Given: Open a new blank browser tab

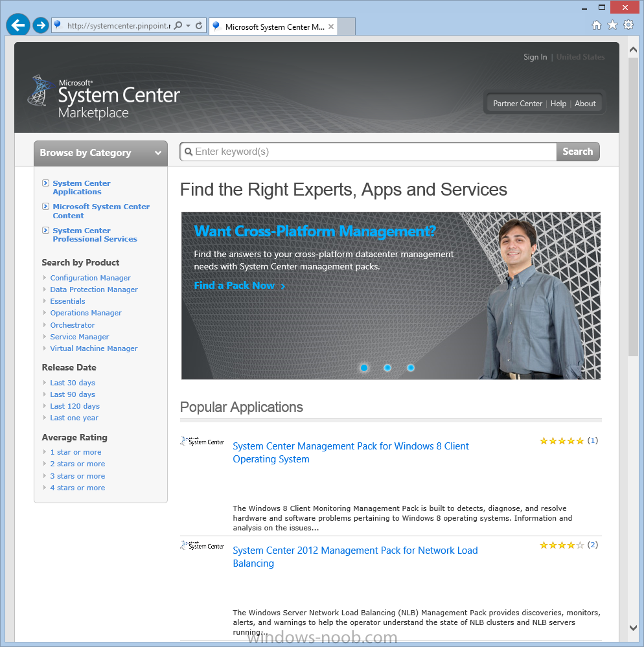Looking at the screenshot, I should [347, 27].
